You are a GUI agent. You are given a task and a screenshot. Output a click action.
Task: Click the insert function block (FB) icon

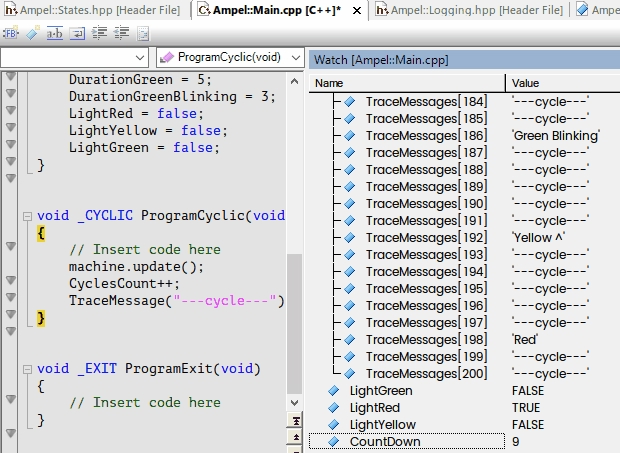tap(11, 34)
